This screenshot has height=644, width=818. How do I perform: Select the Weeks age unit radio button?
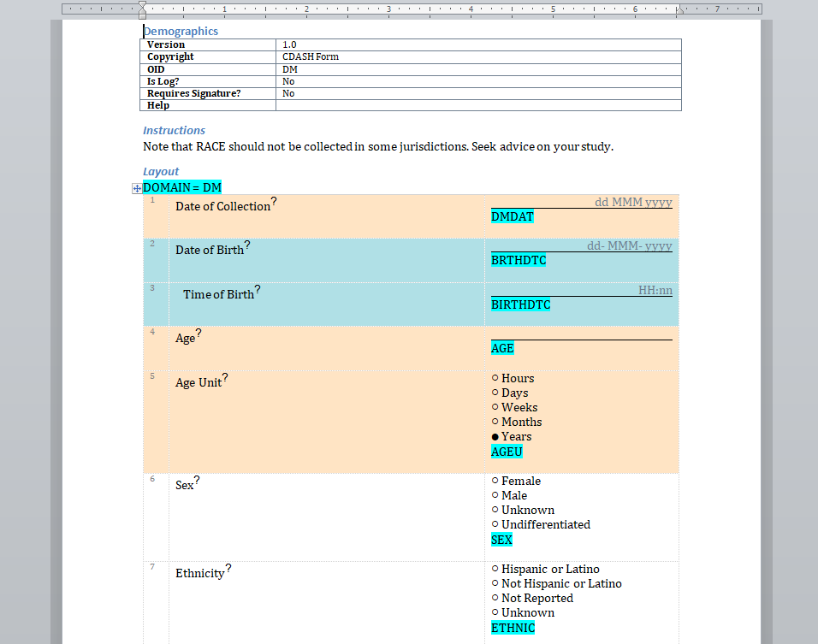coord(495,407)
